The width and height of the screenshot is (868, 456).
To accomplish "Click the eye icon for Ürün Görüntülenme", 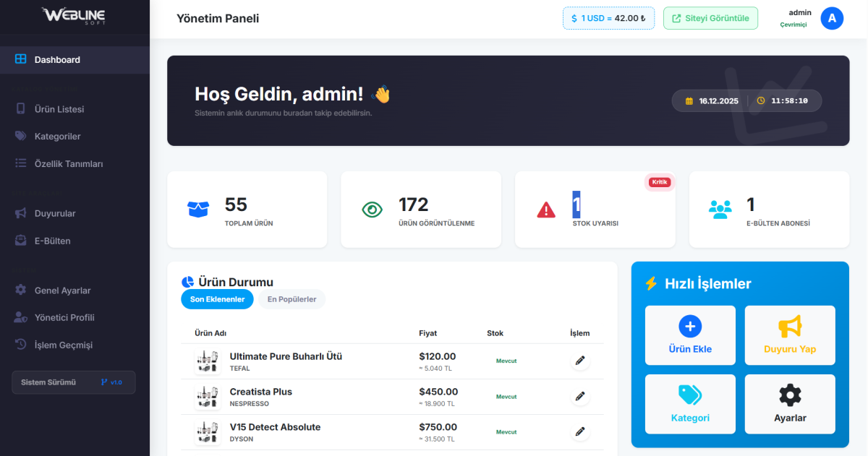I will [x=372, y=210].
